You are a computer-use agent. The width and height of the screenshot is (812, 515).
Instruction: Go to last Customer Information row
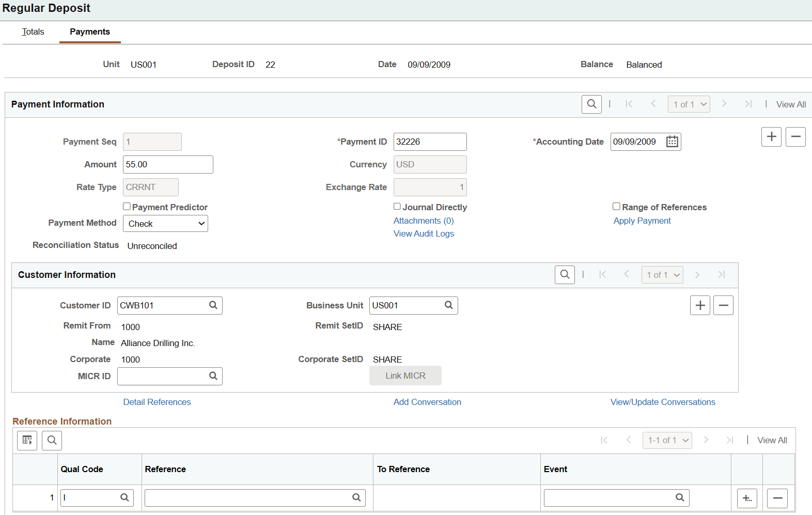[722, 275]
